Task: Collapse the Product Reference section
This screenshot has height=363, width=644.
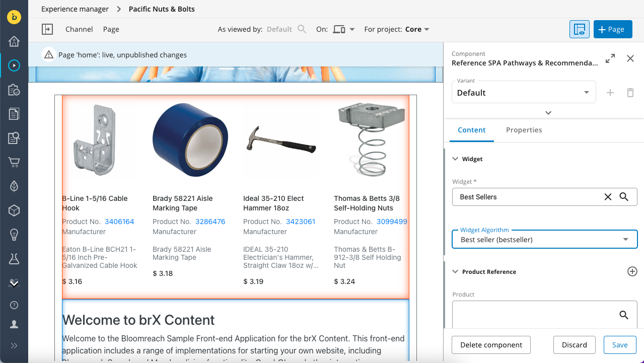Action: 455,272
